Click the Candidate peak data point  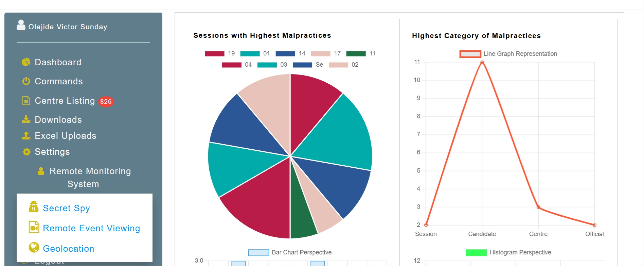[482, 62]
